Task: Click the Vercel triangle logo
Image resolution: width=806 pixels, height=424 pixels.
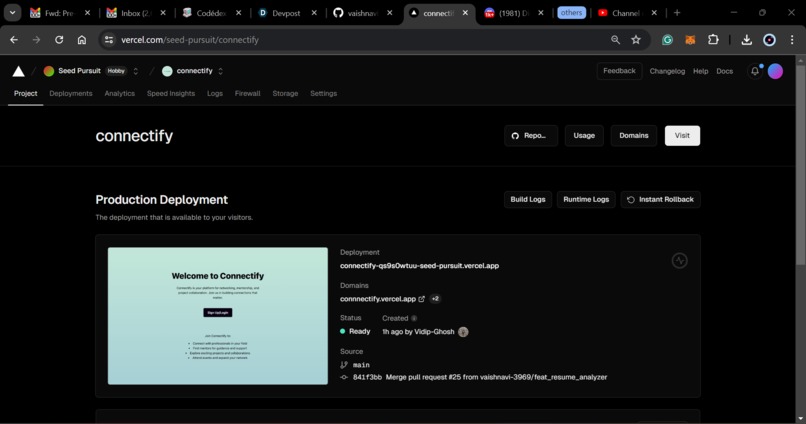Action: [19, 71]
